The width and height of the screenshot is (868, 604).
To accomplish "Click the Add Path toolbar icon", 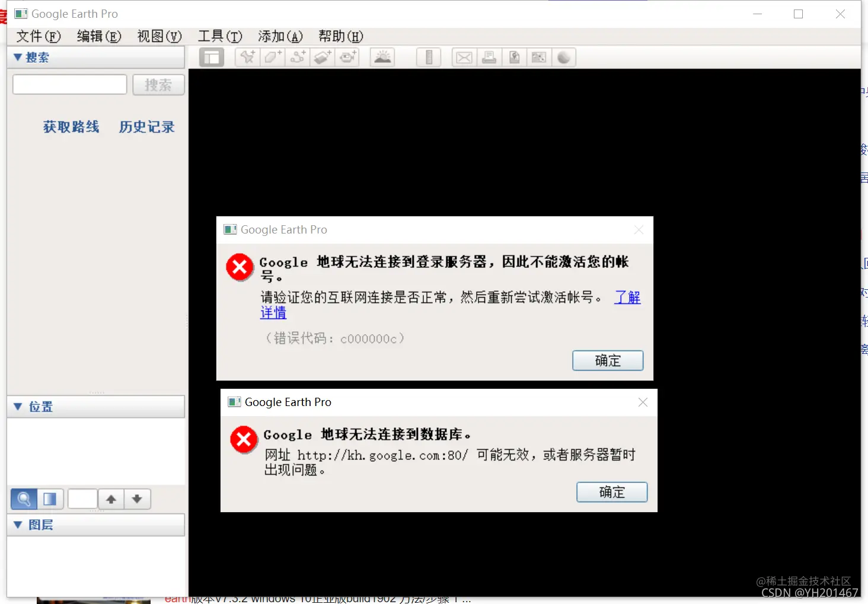I will 298,57.
